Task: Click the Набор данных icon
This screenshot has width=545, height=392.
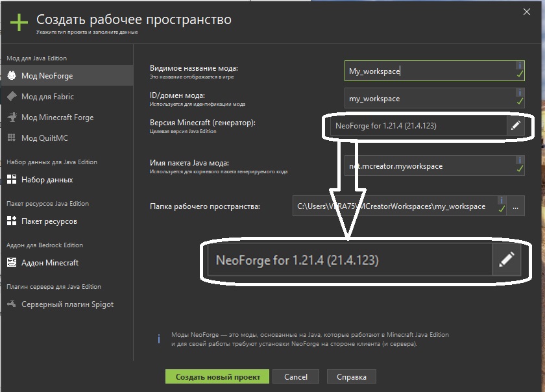Action: (12, 179)
